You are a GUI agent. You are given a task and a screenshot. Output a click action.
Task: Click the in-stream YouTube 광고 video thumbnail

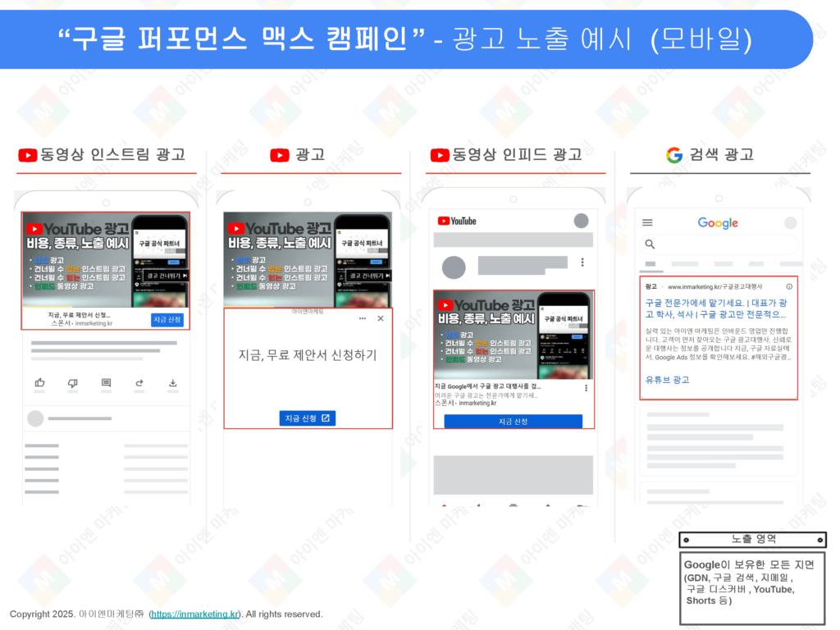pos(106,260)
